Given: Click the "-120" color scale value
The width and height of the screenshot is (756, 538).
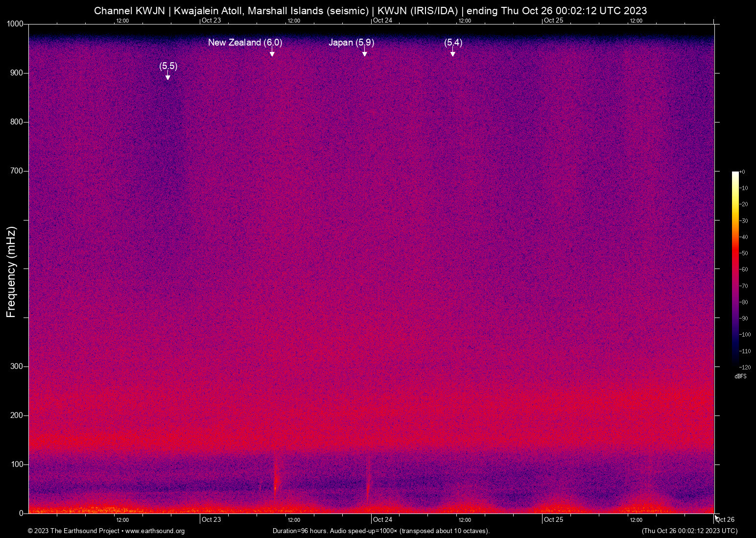Looking at the screenshot, I should (x=745, y=367).
